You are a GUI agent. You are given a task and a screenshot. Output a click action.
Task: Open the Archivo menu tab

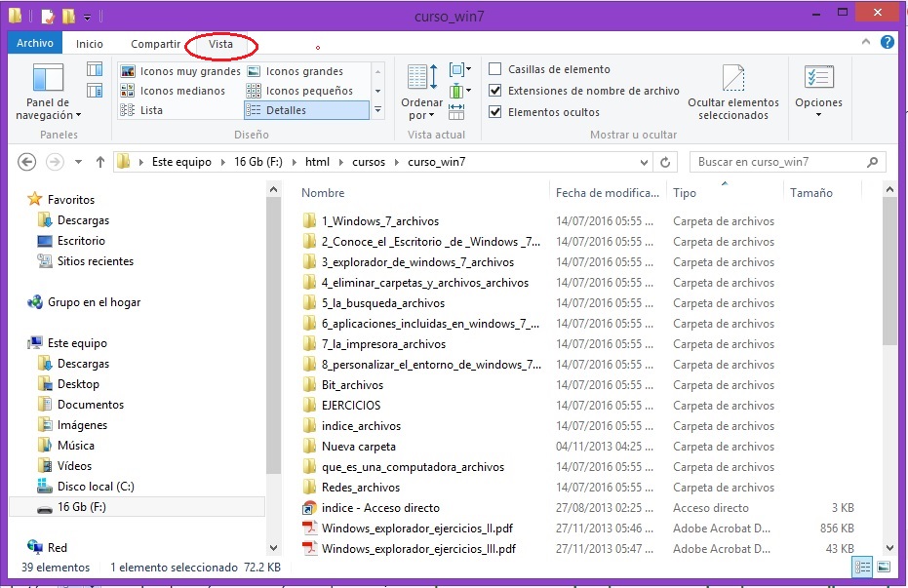(35, 44)
